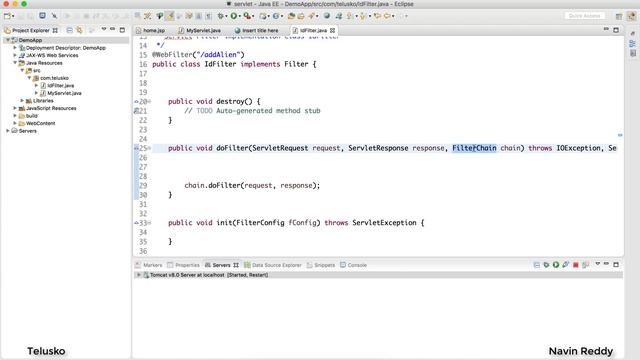Switch to the Insert title here tab
This screenshot has height=360, width=640.
pyautogui.click(x=257, y=31)
